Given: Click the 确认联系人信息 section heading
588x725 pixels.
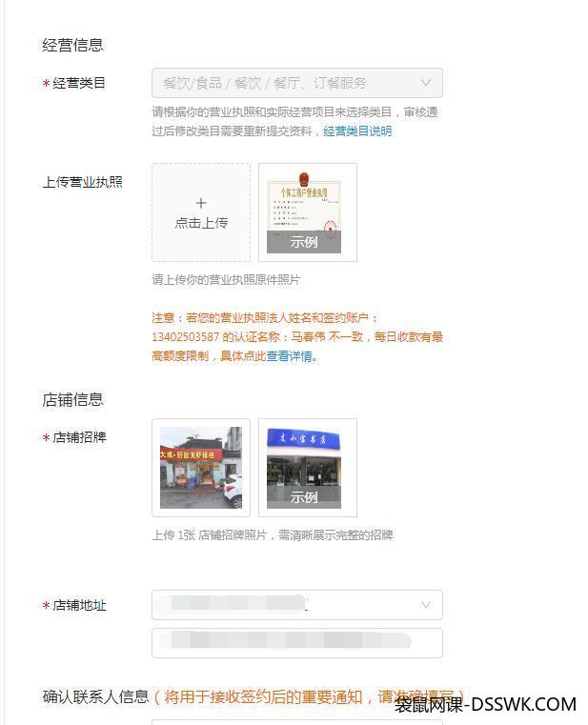Looking at the screenshot, I should tap(95, 696).
